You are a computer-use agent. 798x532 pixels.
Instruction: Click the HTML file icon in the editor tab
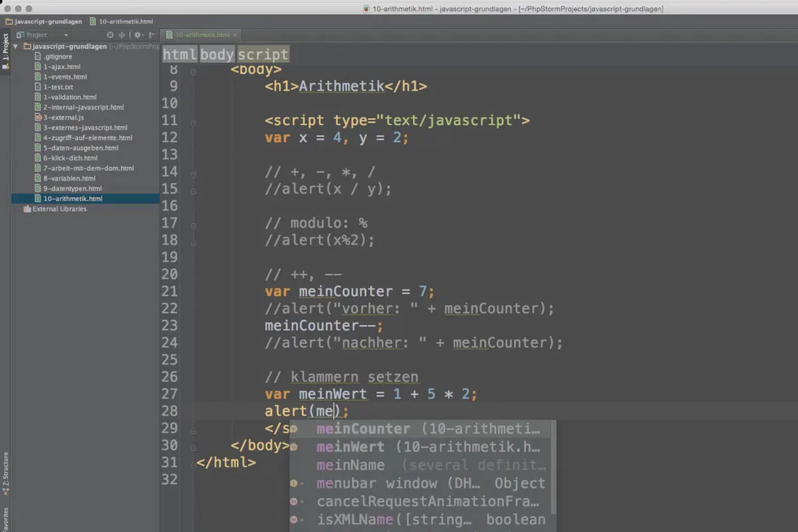pyautogui.click(x=170, y=35)
